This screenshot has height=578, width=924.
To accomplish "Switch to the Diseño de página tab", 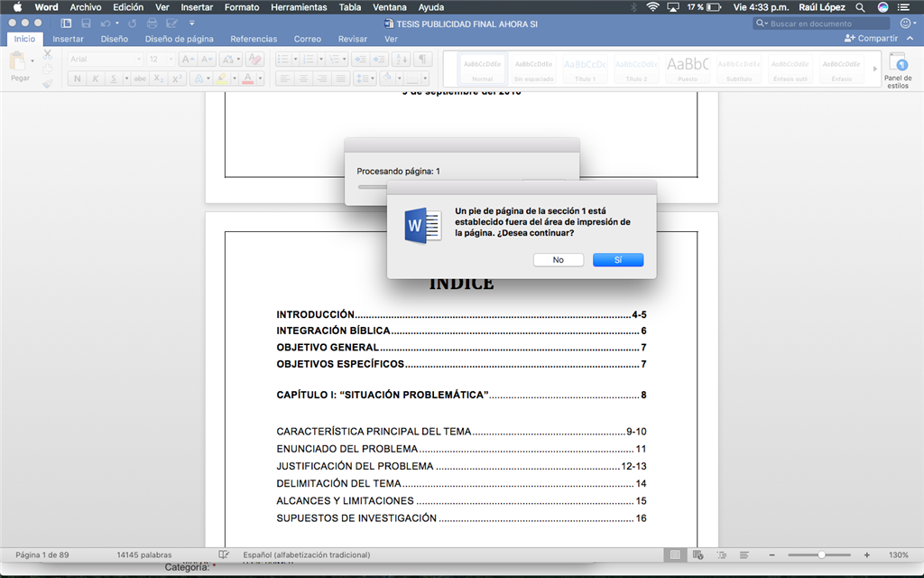I will [180, 39].
